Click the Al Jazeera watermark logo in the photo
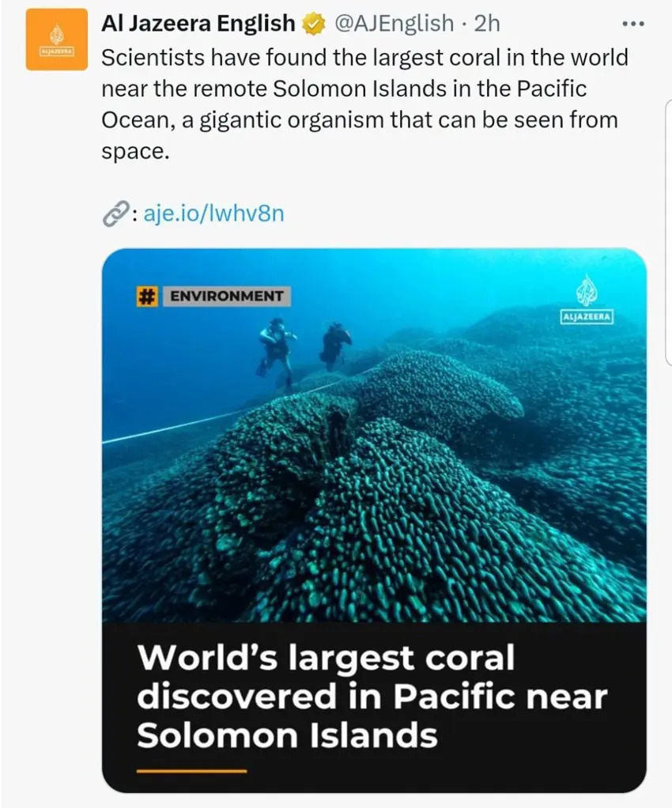The width and height of the screenshot is (672, 808). coord(587,300)
